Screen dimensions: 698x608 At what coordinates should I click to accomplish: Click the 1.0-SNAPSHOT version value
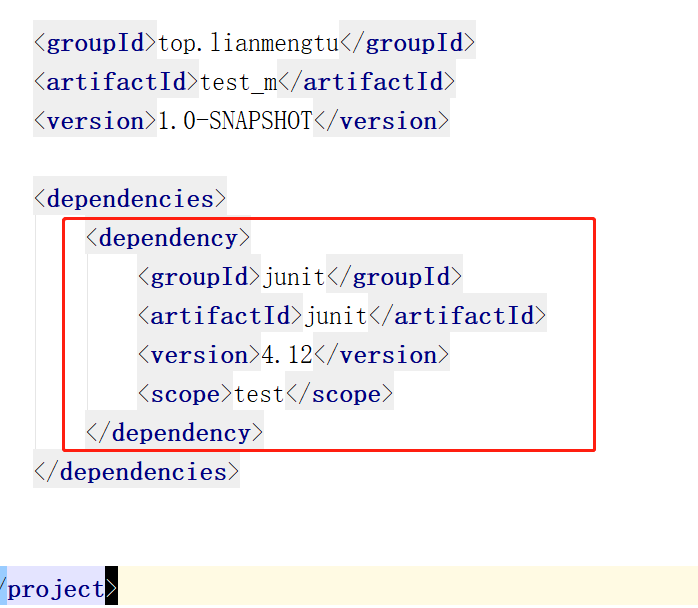[x=235, y=122]
